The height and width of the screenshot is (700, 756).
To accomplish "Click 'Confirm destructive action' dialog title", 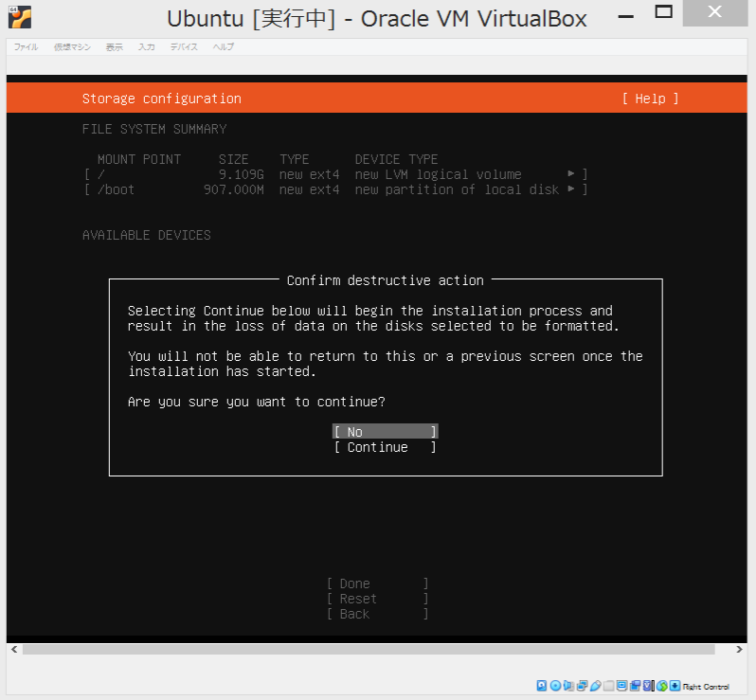I will pyautogui.click(x=386, y=280).
